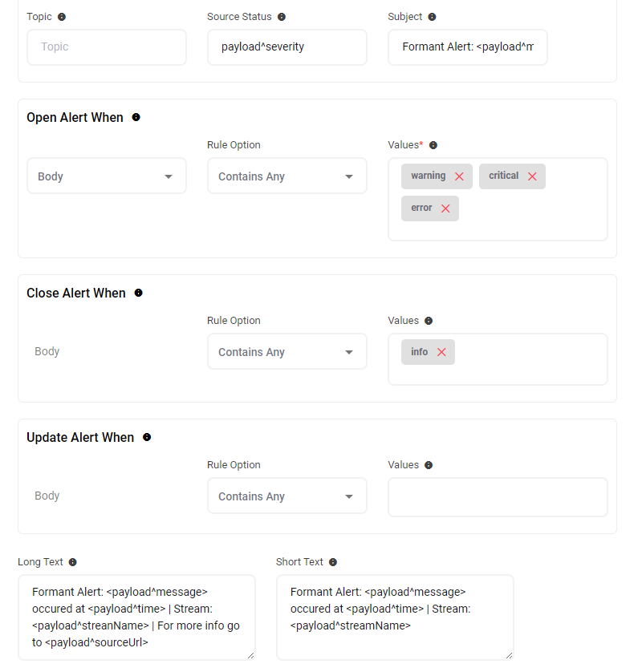Focus the Source Status field

click(x=286, y=47)
